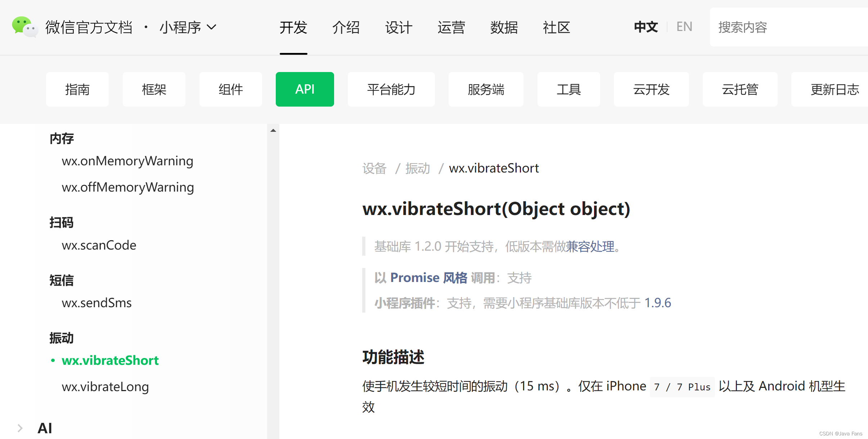This screenshot has height=439, width=868.
Task: Click the wx.vibrateShort breadcrumb item
Action: tap(494, 168)
